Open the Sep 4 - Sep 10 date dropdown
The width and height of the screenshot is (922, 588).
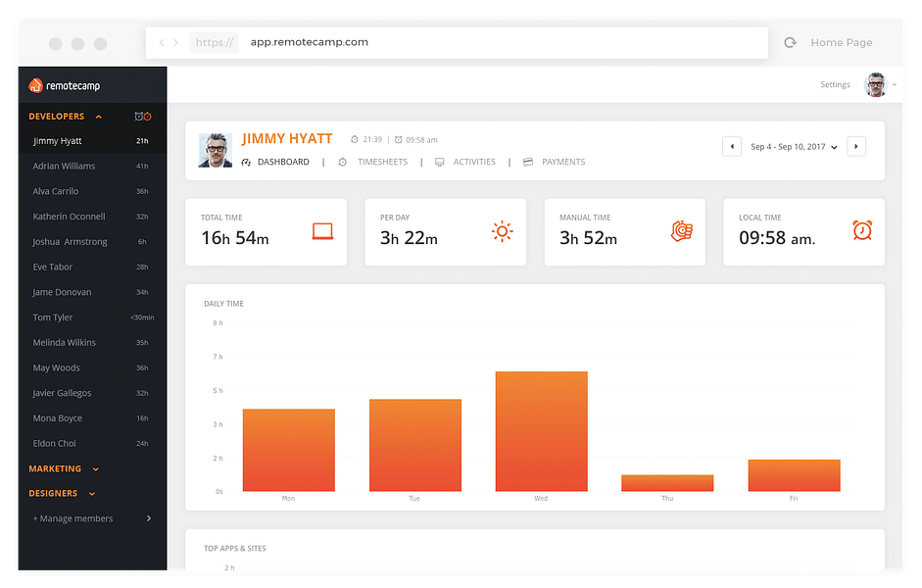[794, 147]
